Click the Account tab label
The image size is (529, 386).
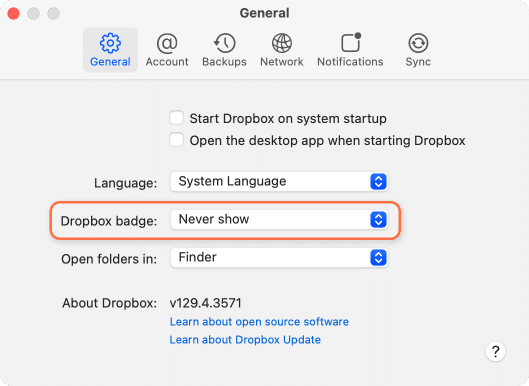[167, 62]
